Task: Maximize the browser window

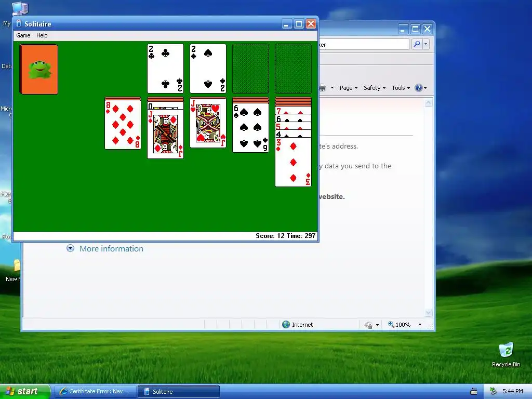Action: (x=415, y=29)
